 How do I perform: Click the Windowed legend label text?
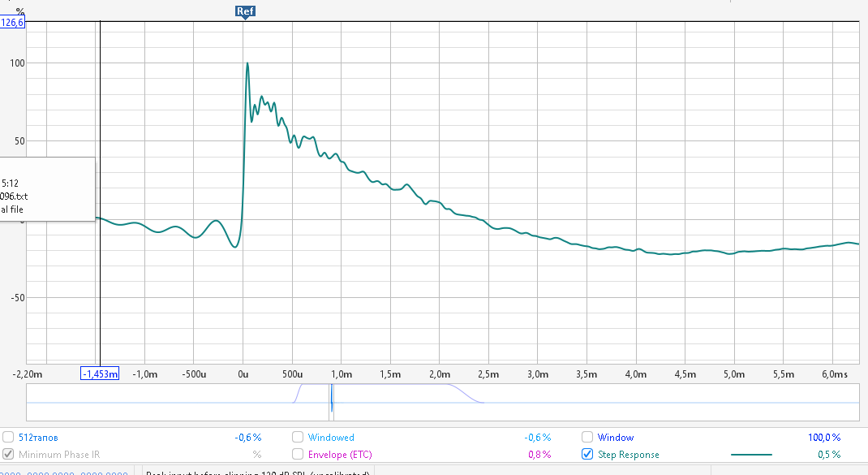pos(331,438)
